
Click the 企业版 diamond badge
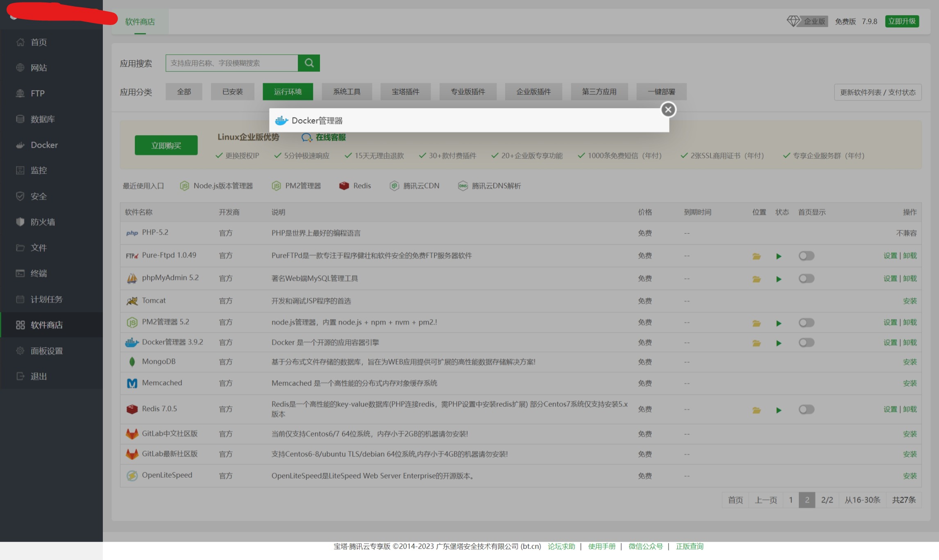pyautogui.click(x=807, y=21)
